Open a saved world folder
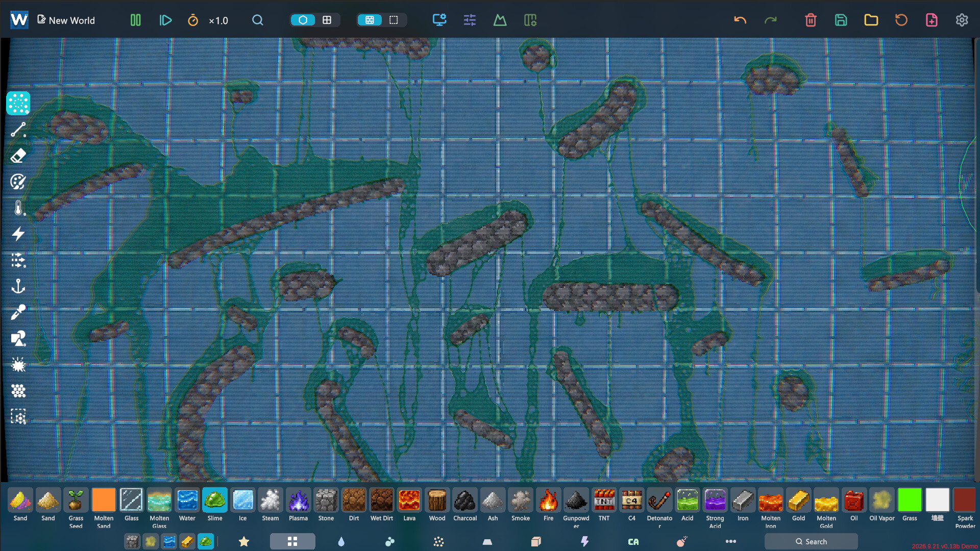This screenshot has width=980, height=551. [871, 20]
